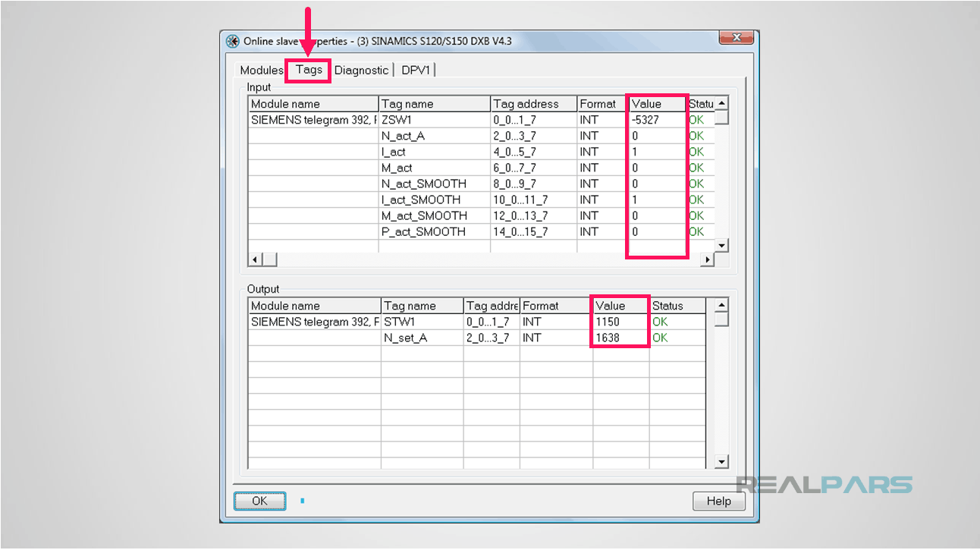The height and width of the screenshot is (550, 980).
Task: Click the Output table's Format header
Action: (x=556, y=306)
